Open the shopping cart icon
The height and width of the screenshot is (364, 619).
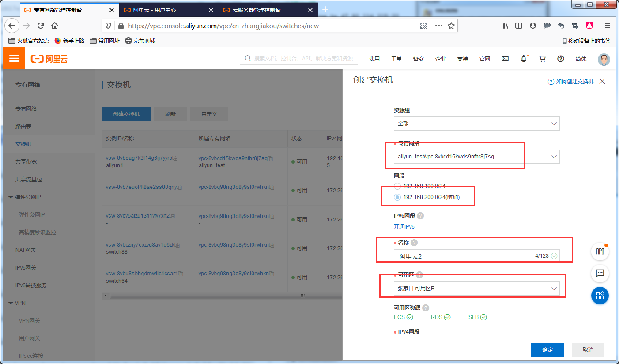point(542,59)
